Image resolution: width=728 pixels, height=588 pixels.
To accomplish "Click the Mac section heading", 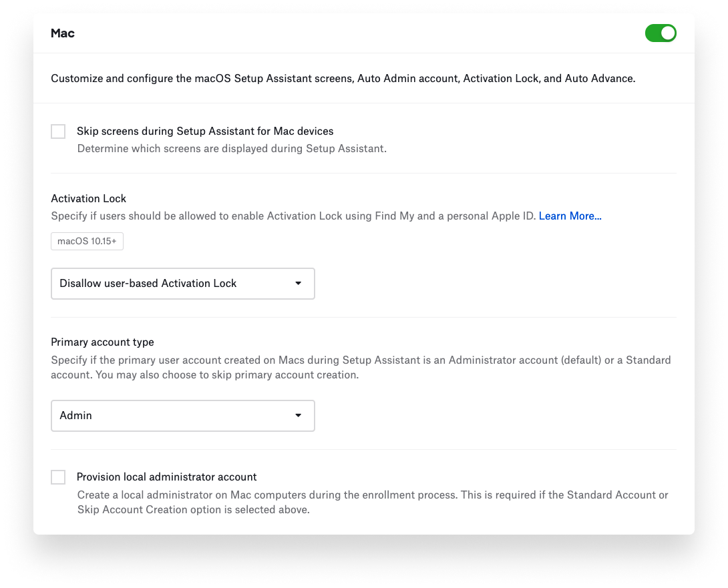I will point(63,33).
